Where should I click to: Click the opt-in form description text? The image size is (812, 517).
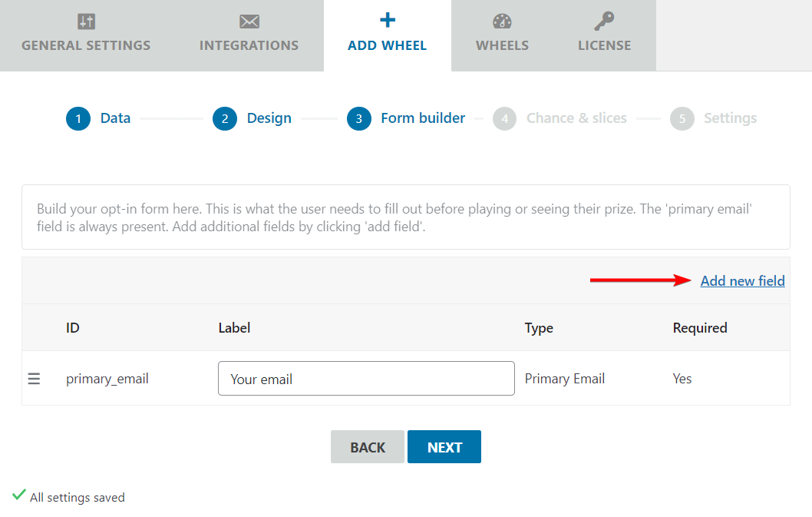click(394, 217)
